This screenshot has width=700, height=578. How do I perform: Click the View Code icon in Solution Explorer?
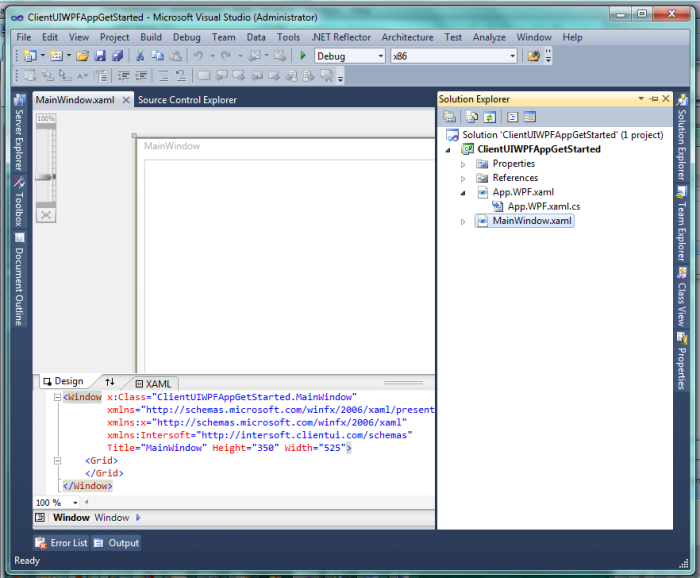coord(512,117)
